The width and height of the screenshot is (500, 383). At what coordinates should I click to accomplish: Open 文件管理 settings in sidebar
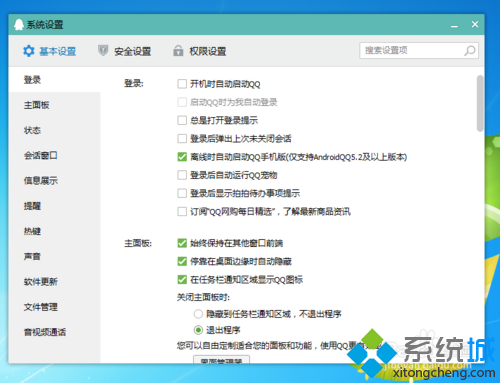point(55,307)
